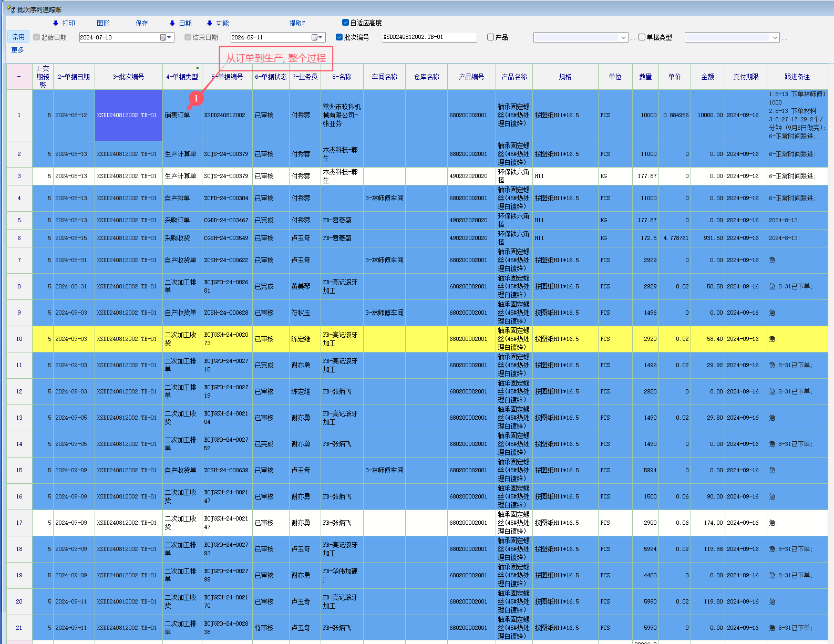Image resolution: width=834 pixels, height=644 pixels.
Task: Open the end date calendar dropdown
Action: (x=317, y=37)
